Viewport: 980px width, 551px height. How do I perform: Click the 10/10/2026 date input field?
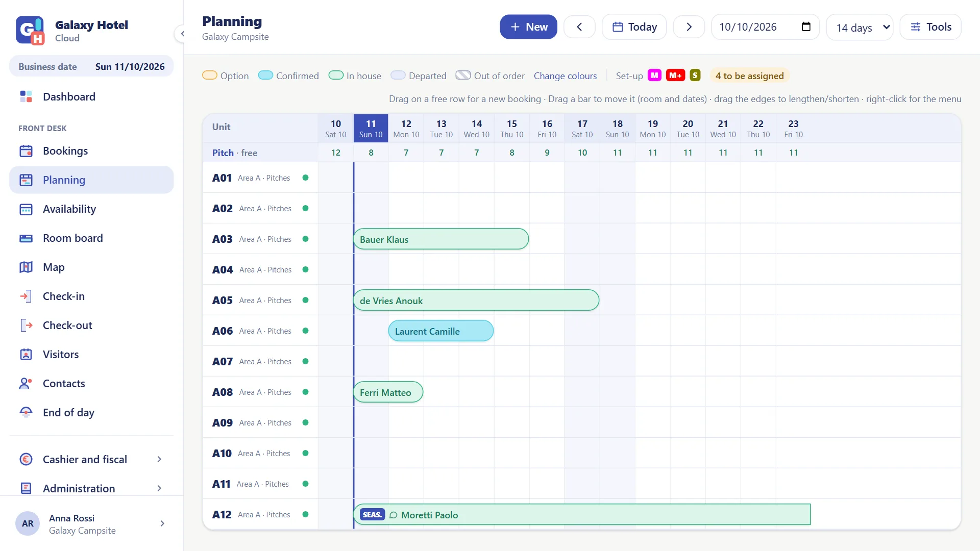pos(765,27)
